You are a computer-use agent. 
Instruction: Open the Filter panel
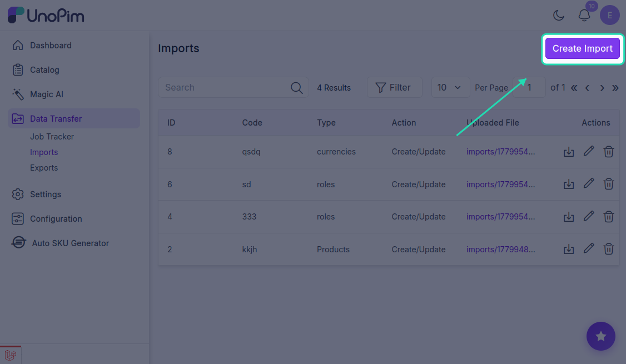394,87
